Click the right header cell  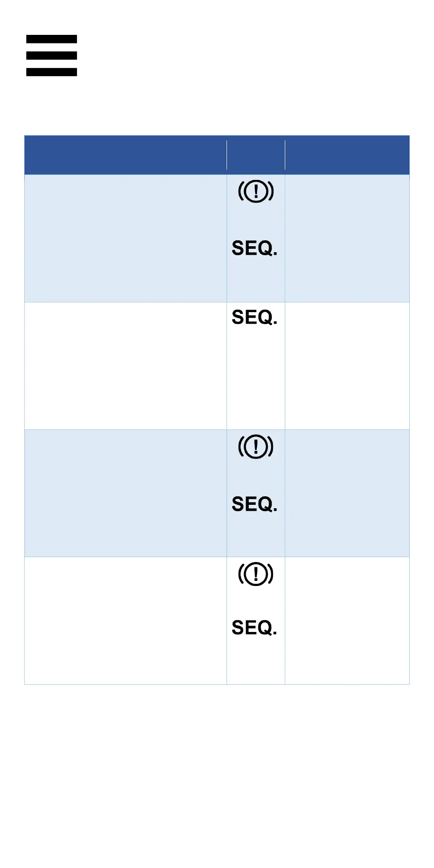point(347,155)
